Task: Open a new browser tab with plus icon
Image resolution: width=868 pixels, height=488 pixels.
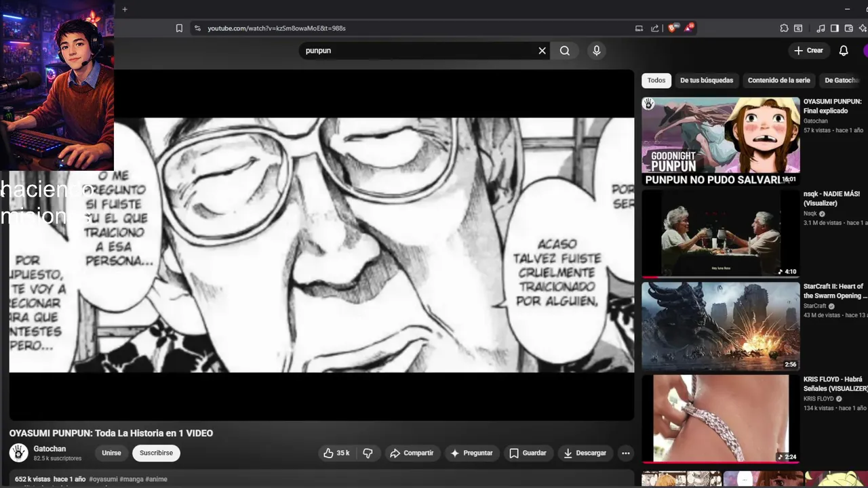Action: point(125,9)
